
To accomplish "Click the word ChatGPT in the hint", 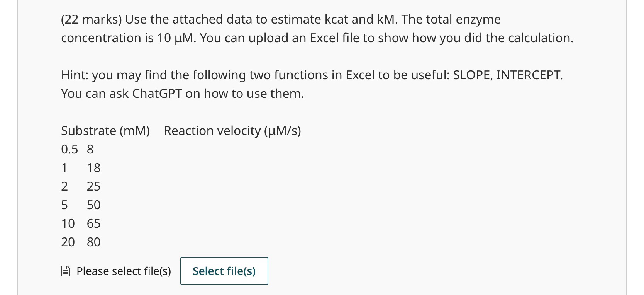I will (x=157, y=94).
